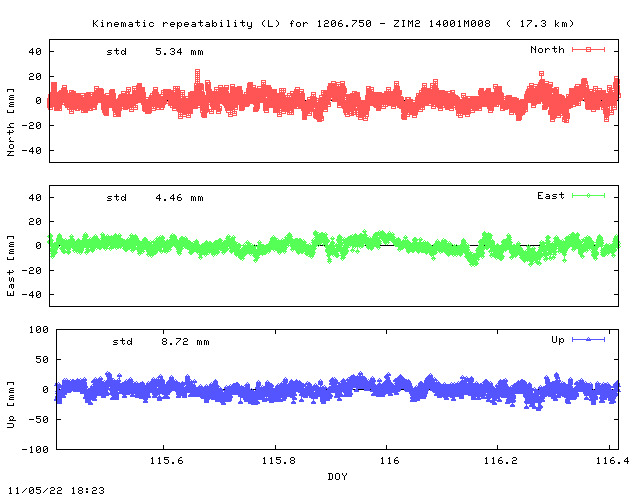Viewport: 640px width, 496px height.
Task: Click the x-axis tick label '115.8'
Action: pos(278,460)
